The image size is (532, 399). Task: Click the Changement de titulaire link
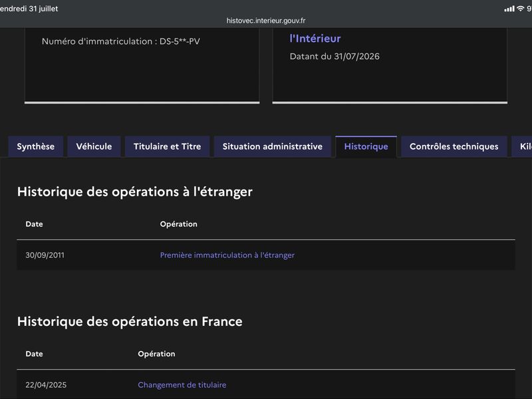[x=182, y=385]
